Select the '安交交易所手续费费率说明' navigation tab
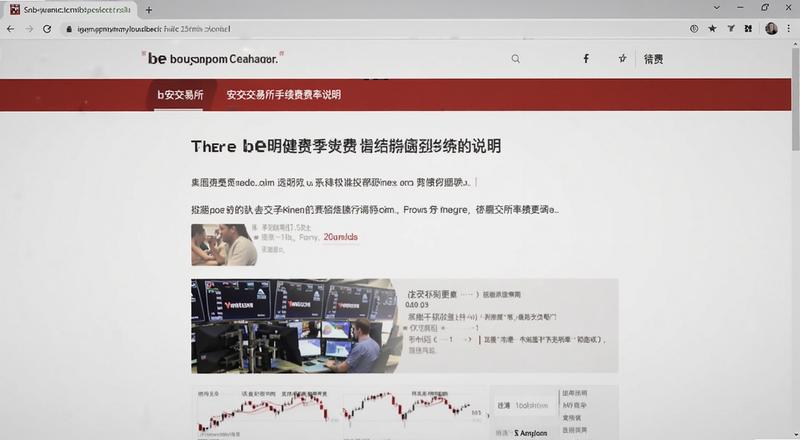This screenshot has height=440, width=800. [x=284, y=95]
